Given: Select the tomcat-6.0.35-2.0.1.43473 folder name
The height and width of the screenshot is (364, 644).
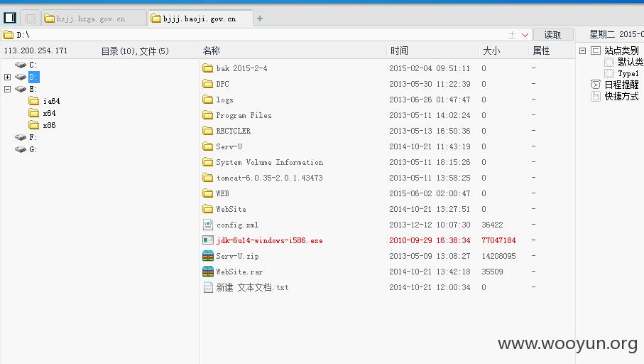Looking at the screenshot, I should [269, 178].
